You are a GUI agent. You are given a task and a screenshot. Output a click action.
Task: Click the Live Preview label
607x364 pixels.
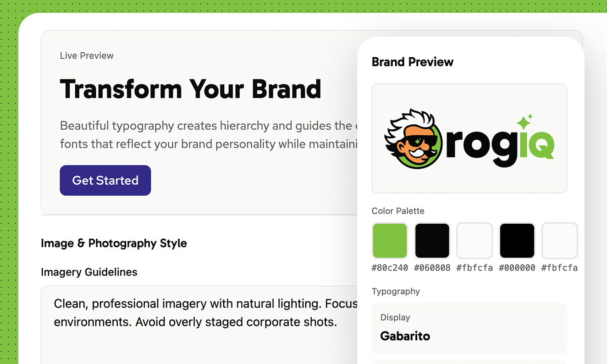click(x=87, y=55)
